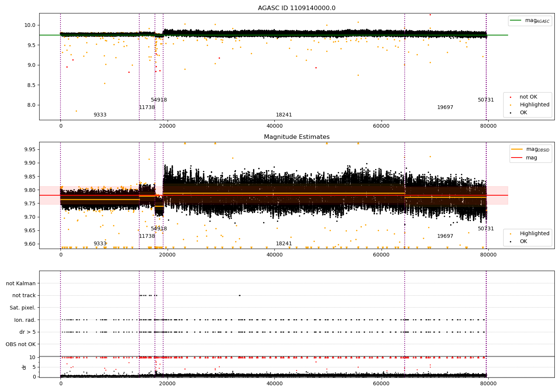Click the '10.0' y-axis tick of top plot
Image resolution: width=560 pixels, height=392 pixels.
coord(30,25)
